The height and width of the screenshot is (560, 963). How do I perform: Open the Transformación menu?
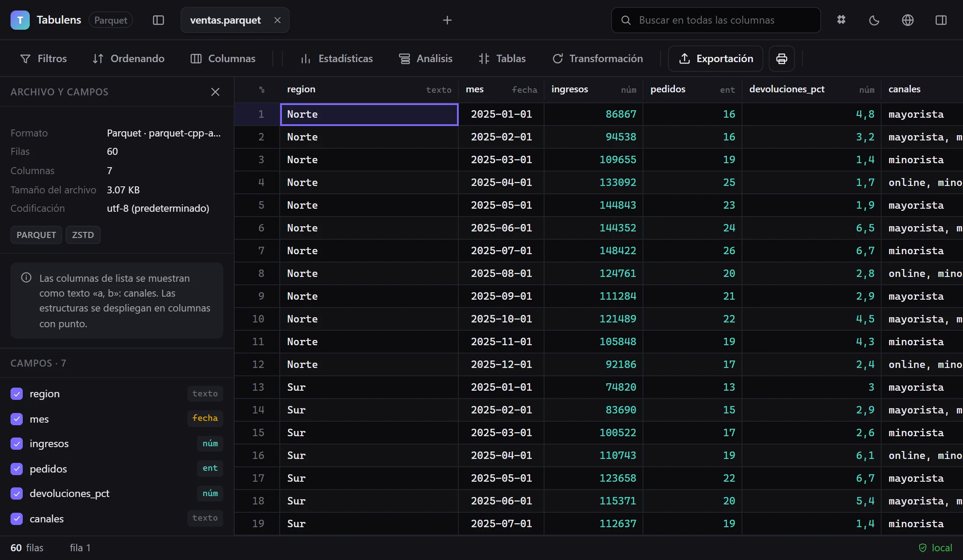click(598, 59)
